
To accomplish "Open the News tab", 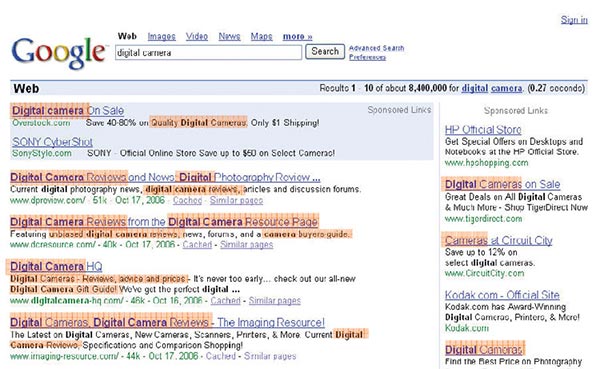I will (x=229, y=36).
